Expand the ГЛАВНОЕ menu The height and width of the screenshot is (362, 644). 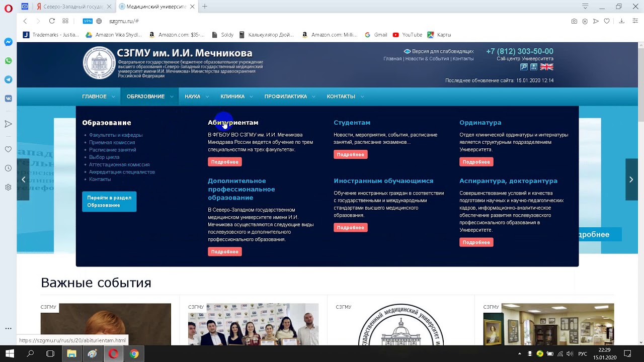[x=99, y=96]
